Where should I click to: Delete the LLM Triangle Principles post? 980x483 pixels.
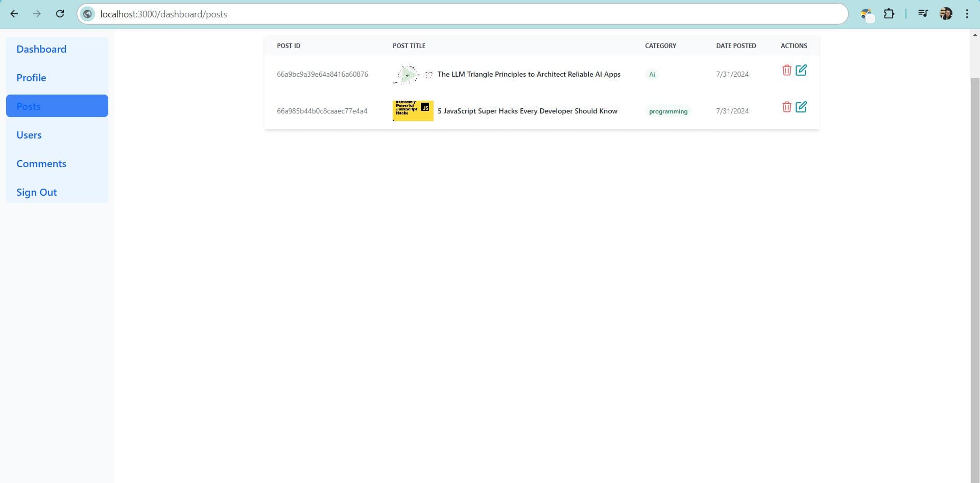point(786,70)
